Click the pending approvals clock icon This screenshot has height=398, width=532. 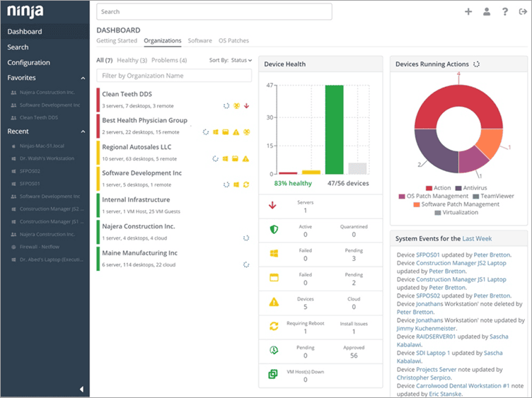coord(274,350)
